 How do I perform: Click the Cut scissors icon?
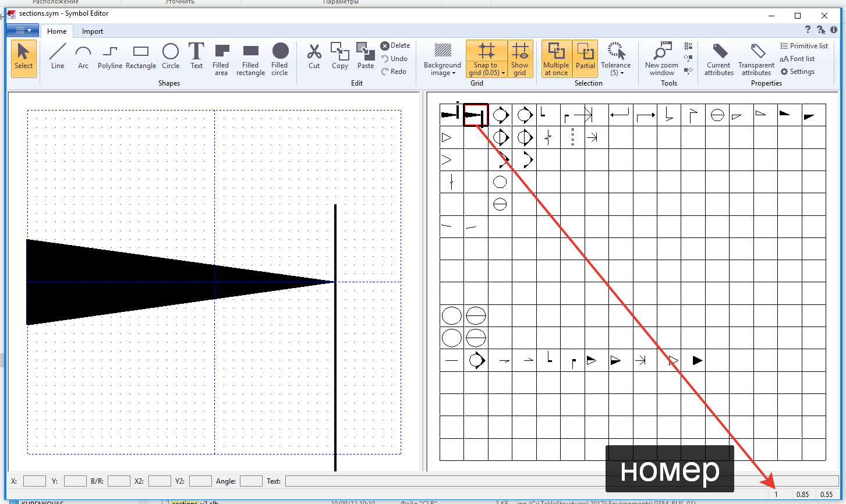(x=314, y=57)
